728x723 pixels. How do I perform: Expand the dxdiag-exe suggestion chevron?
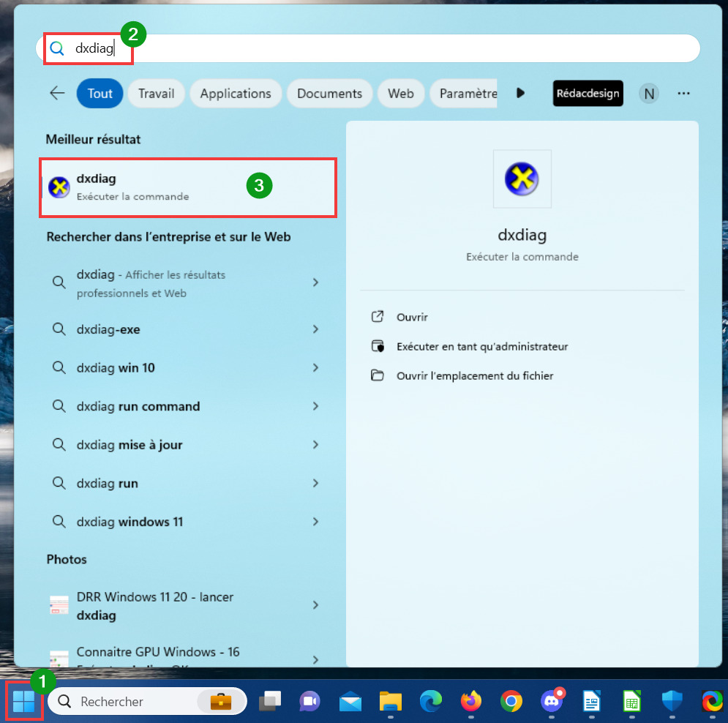[x=315, y=329]
